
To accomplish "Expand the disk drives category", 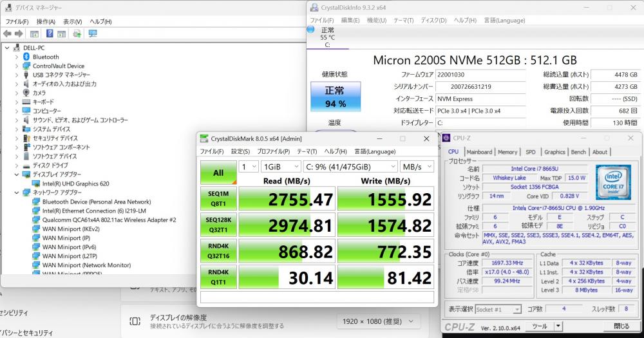I will tap(17, 165).
